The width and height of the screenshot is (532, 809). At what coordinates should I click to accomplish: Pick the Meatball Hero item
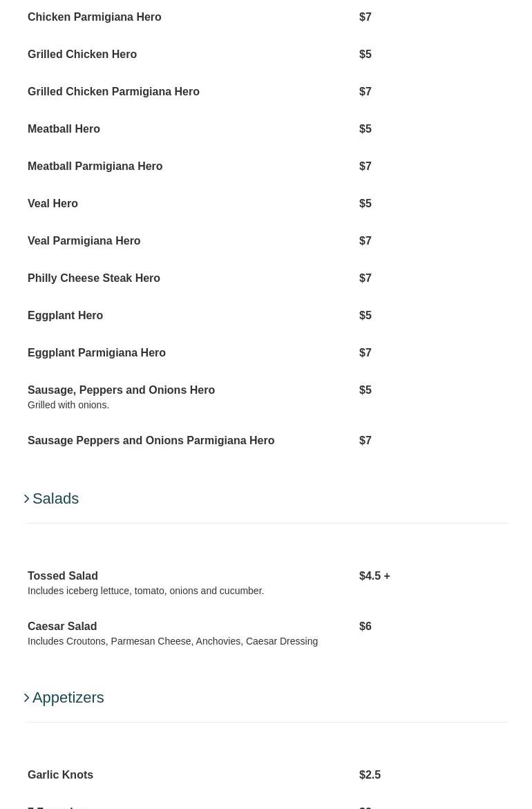(x=64, y=129)
